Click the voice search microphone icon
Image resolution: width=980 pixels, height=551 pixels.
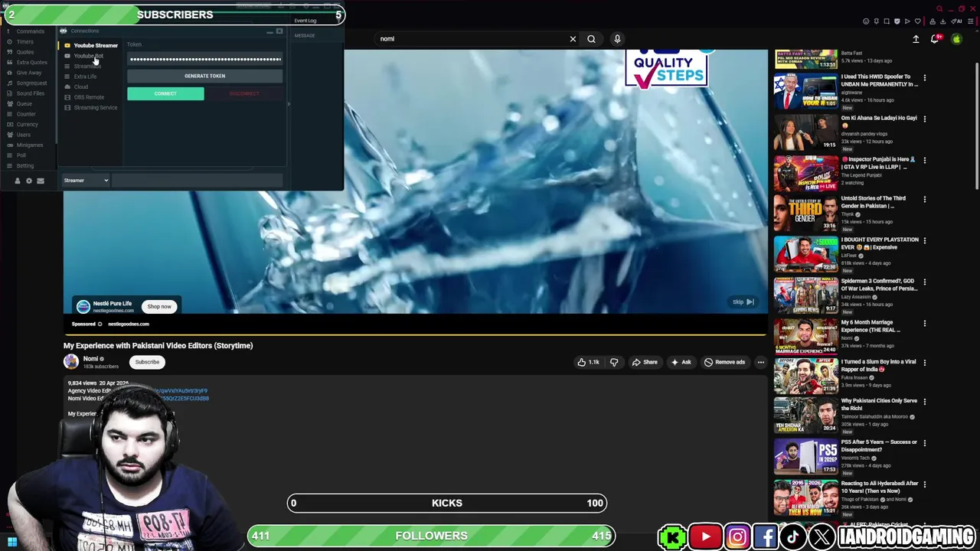pyautogui.click(x=617, y=39)
